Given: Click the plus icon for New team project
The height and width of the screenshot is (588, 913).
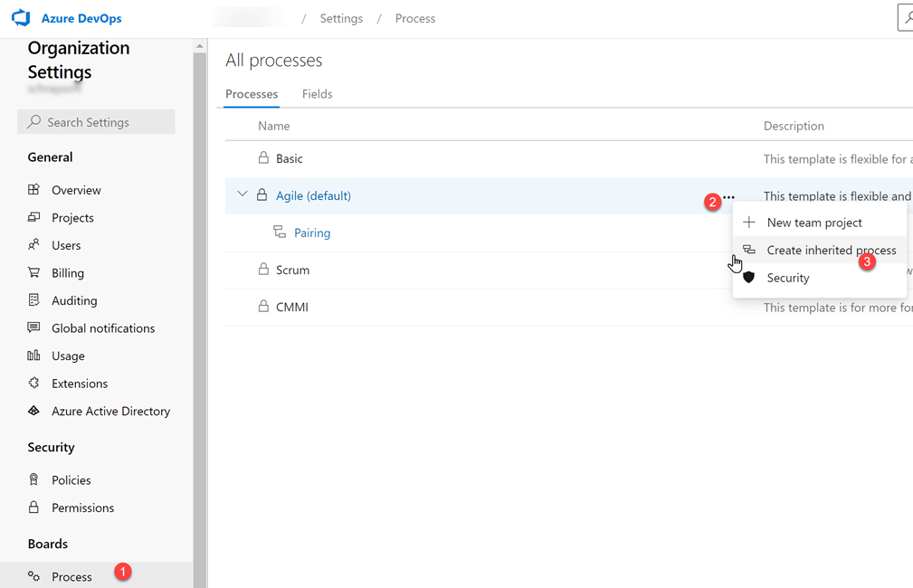Looking at the screenshot, I should click(749, 222).
